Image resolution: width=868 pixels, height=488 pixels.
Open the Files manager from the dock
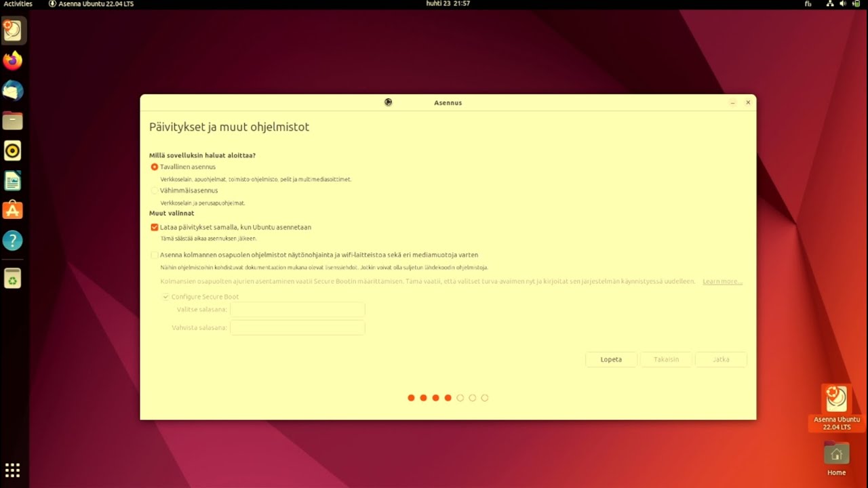tap(13, 121)
